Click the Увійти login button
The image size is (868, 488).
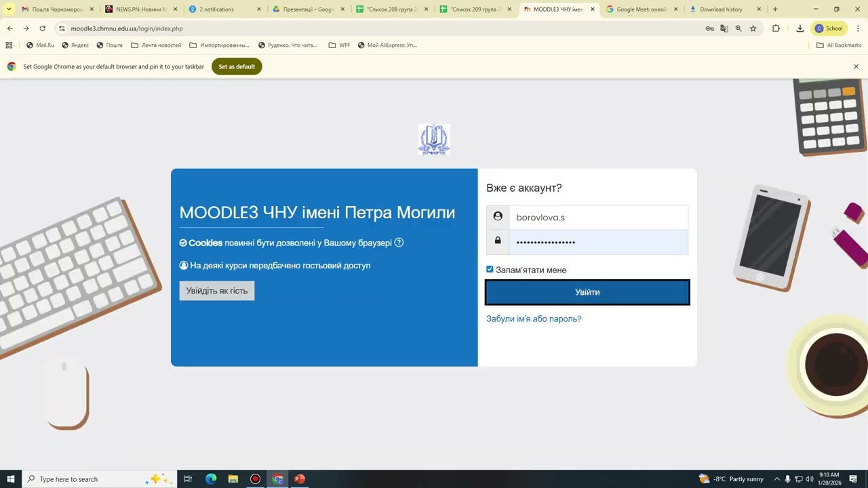coord(587,292)
